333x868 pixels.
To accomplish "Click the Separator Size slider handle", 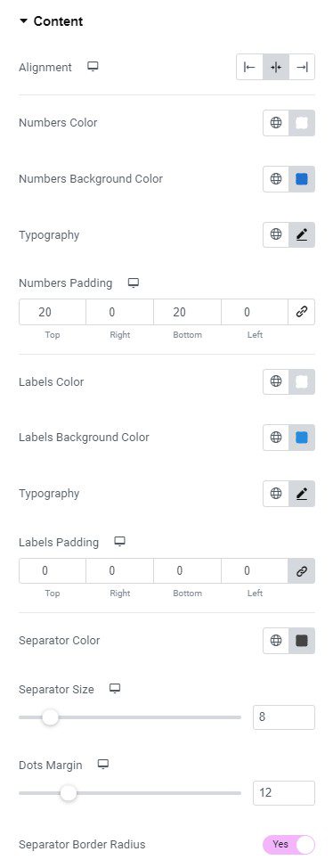I will 51,717.
